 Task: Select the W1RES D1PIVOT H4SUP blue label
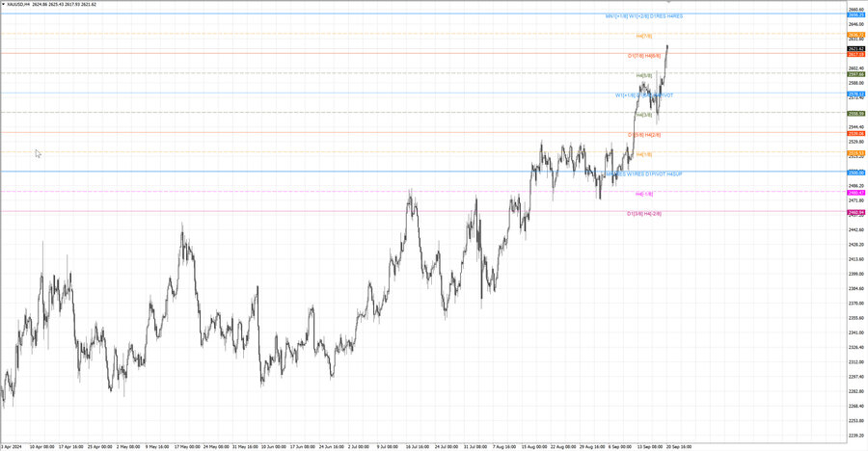(x=654, y=174)
